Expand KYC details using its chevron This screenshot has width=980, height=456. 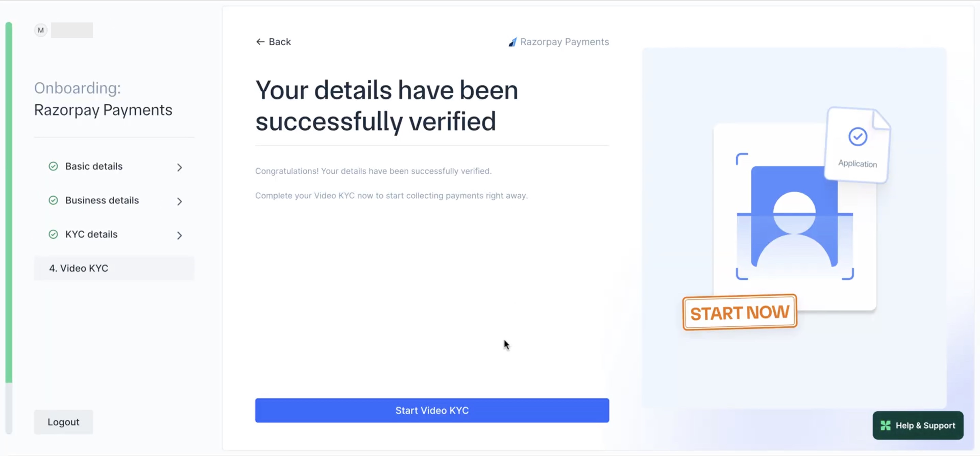(x=180, y=236)
